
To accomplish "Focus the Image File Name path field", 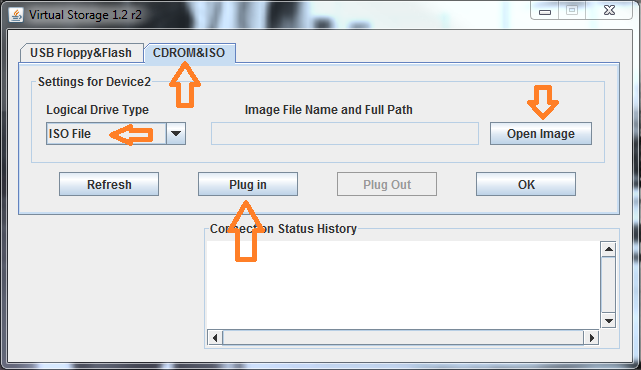I will pos(345,133).
